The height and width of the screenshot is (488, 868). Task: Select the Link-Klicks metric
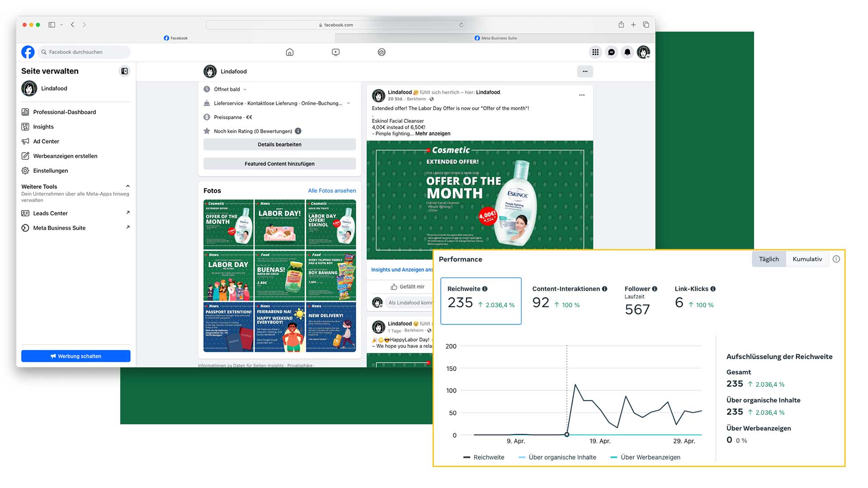(695, 298)
